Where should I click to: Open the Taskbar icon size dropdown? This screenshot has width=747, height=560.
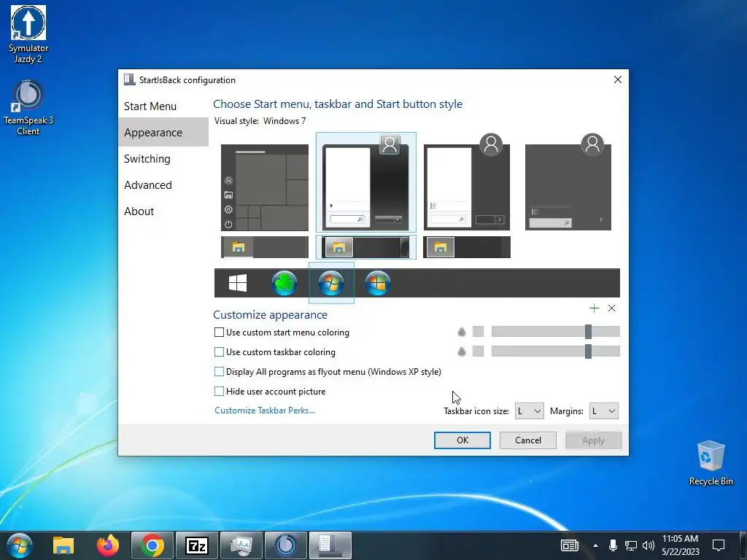coord(530,411)
